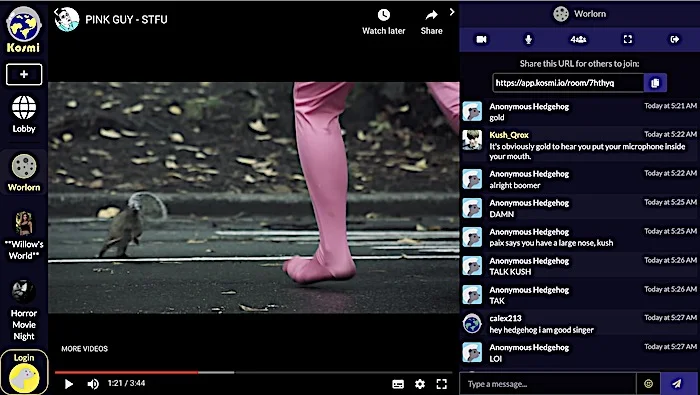Click the 'DAMN' message
The height and width of the screenshot is (395, 700).
(502, 214)
